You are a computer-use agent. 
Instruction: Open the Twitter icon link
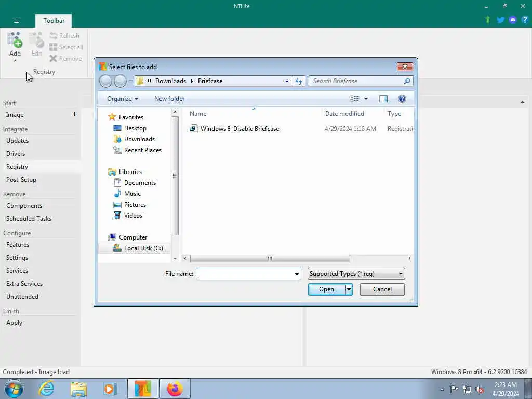pos(500,20)
